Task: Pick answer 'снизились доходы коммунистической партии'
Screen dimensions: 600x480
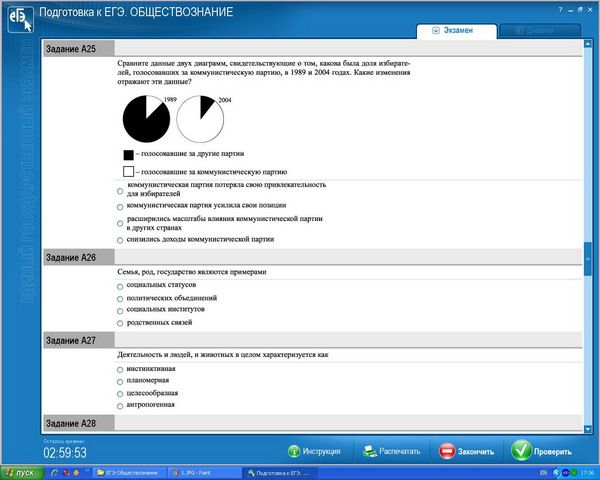Action: [121, 240]
